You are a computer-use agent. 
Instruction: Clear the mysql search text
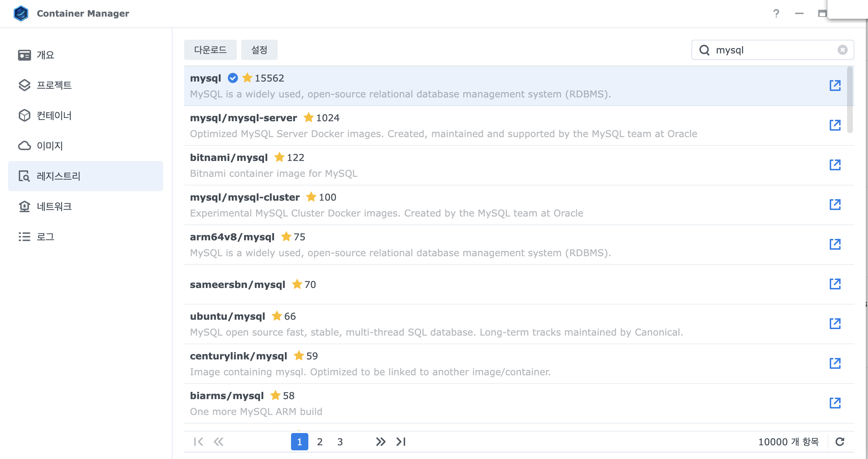coord(842,50)
